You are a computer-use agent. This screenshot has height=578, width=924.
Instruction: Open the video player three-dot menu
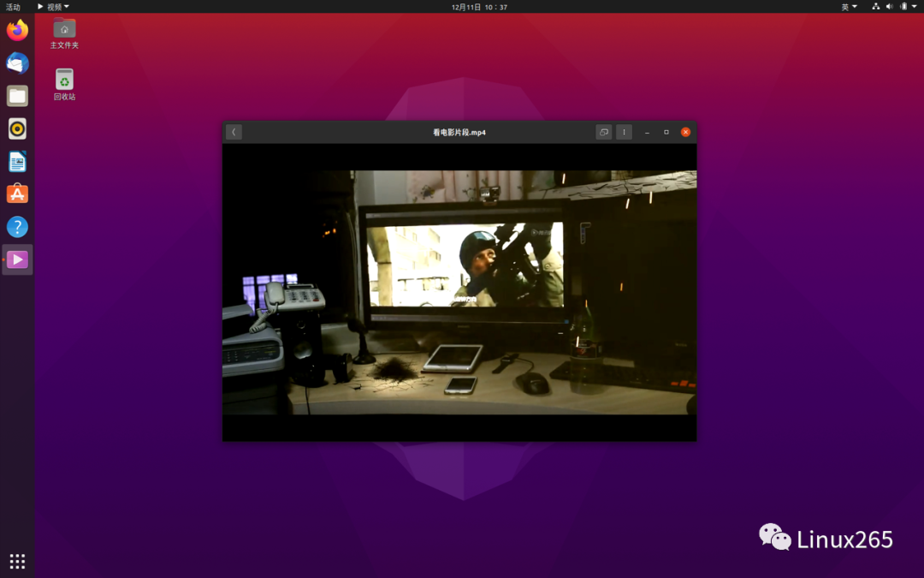pyautogui.click(x=624, y=132)
